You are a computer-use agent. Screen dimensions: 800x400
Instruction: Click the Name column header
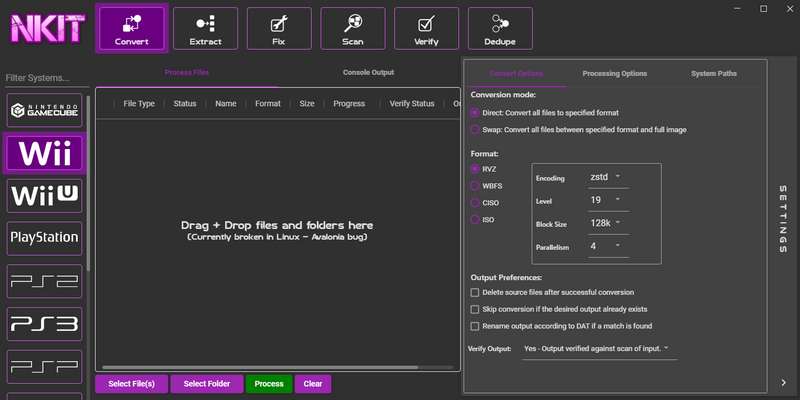[226, 104]
